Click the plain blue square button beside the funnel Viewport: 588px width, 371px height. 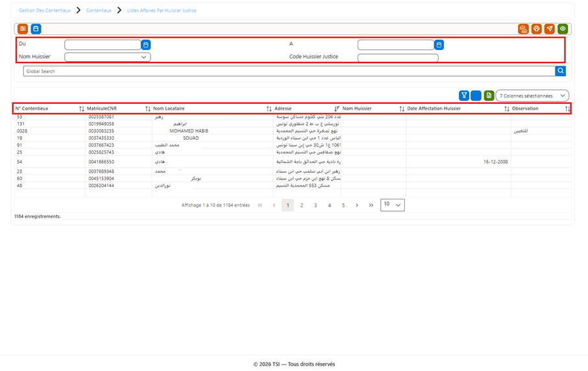point(476,96)
